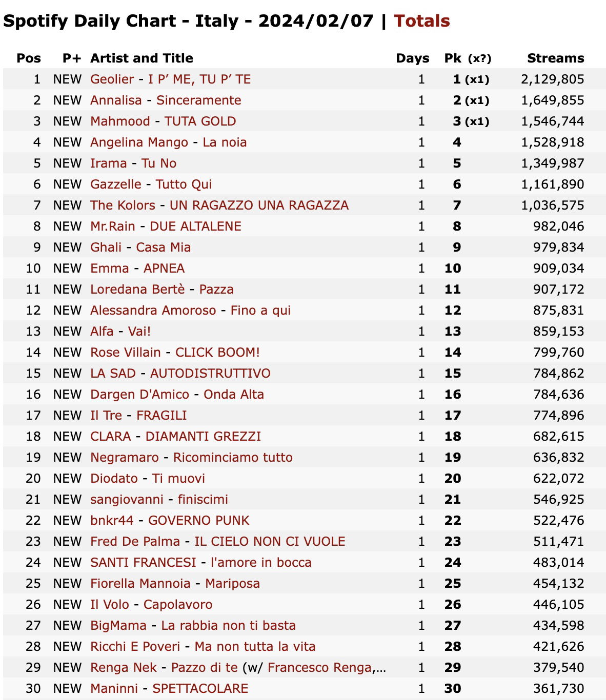This screenshot has height=700, width=606.
Task: Open the Francesco Renga featured artist link
Action: coord(320,667)
